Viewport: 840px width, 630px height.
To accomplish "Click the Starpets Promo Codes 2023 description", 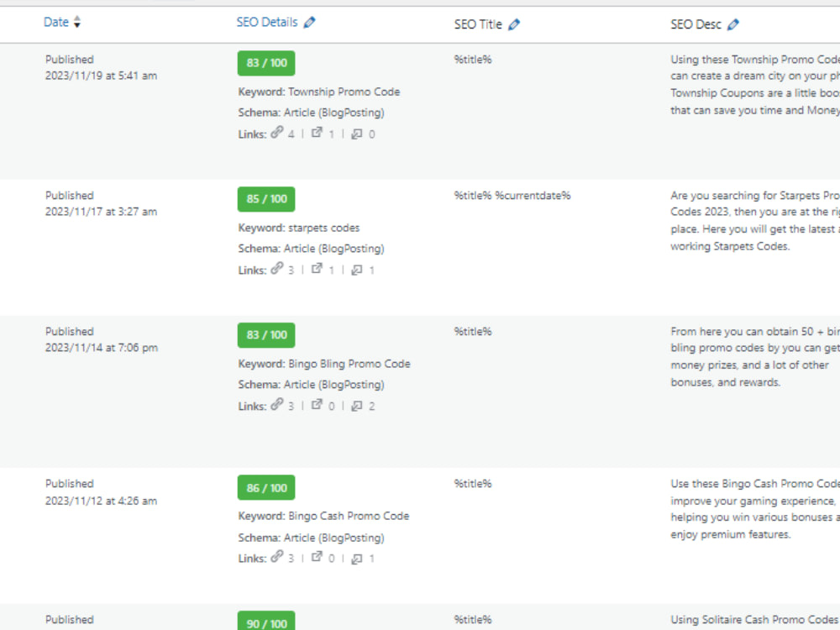I will point(755,221).
